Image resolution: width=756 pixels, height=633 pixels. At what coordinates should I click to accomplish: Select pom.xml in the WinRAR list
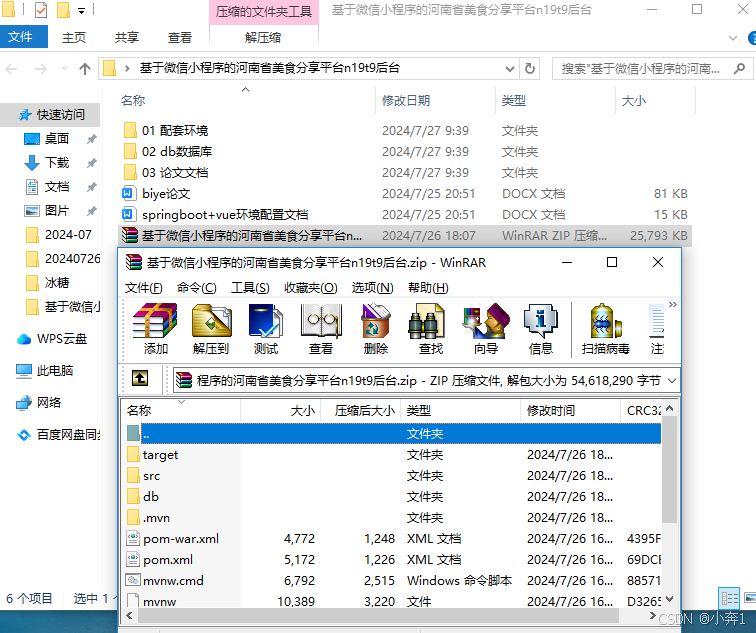(x=168, y=560)
